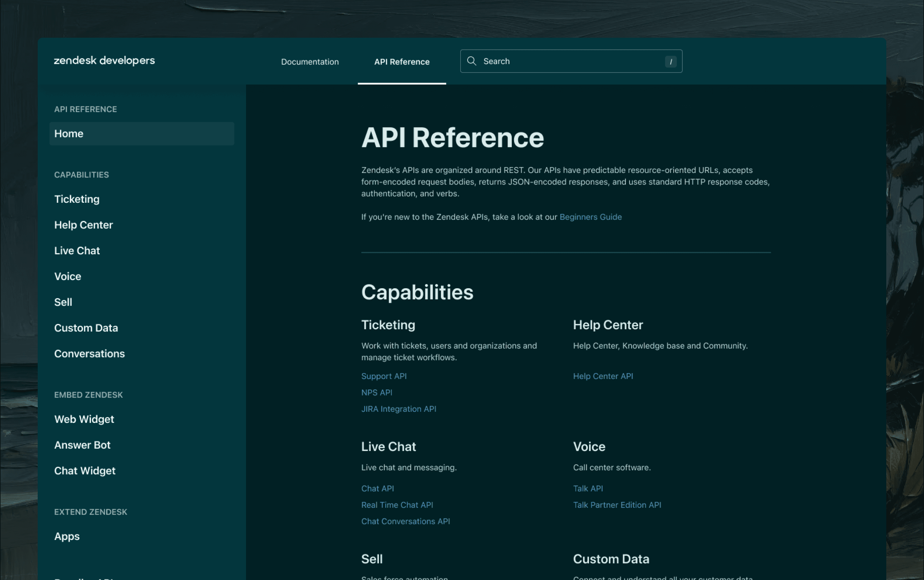This screenshot has width=924, height=580.
Task: Open Ticketing in the sidebar
Action: 77,199
